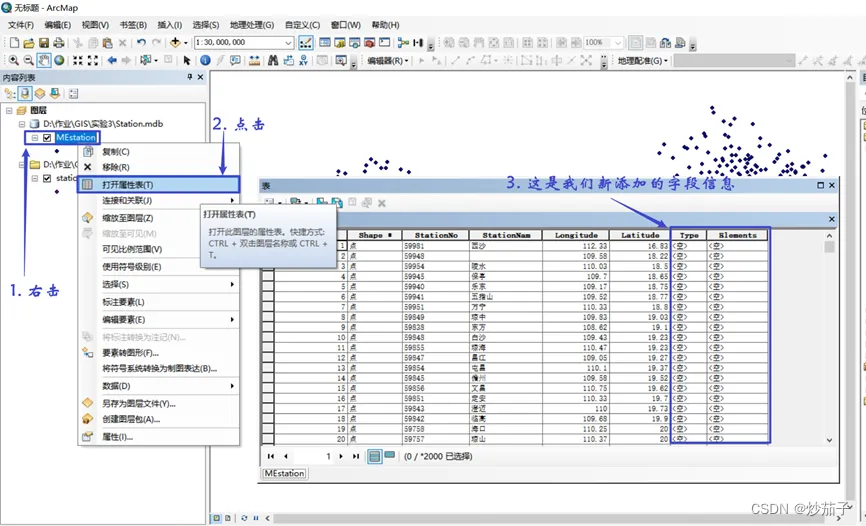866x526 pixels.
Task: Choose 移除(R) in context menu
Action: click(159, 167)
